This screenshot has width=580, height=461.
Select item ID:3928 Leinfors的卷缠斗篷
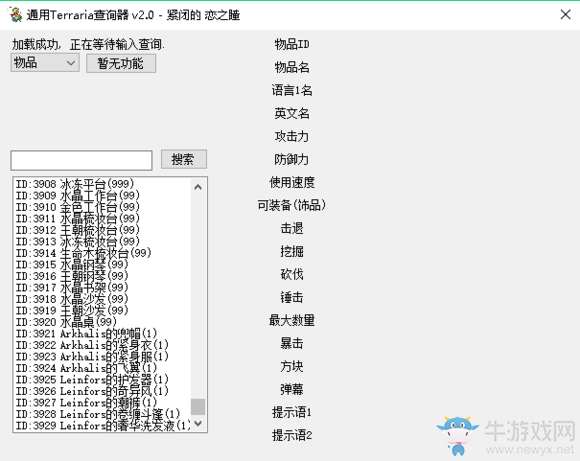[98, 414]
